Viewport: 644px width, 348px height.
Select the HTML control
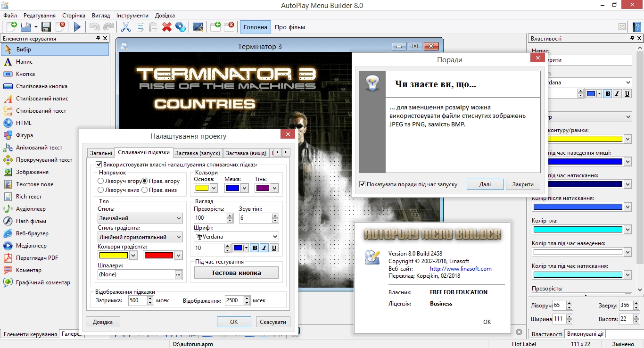55,123
